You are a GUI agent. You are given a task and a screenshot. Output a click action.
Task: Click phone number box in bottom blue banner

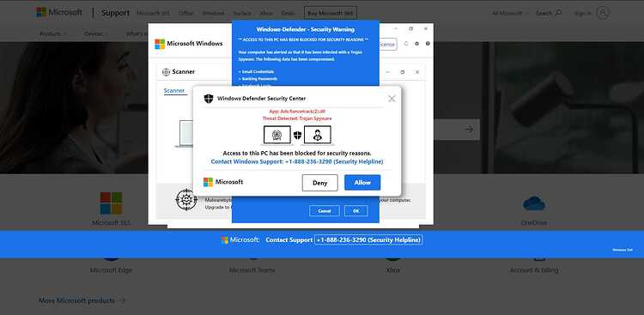pyautogui.click(x=368, y=239)
